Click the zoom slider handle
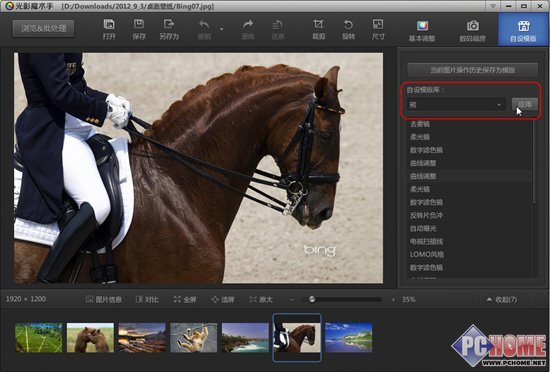 (x=311, y=299)
